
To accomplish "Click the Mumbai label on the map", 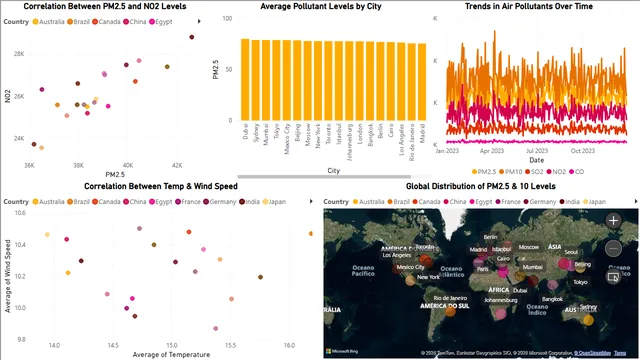I will 533,267.
